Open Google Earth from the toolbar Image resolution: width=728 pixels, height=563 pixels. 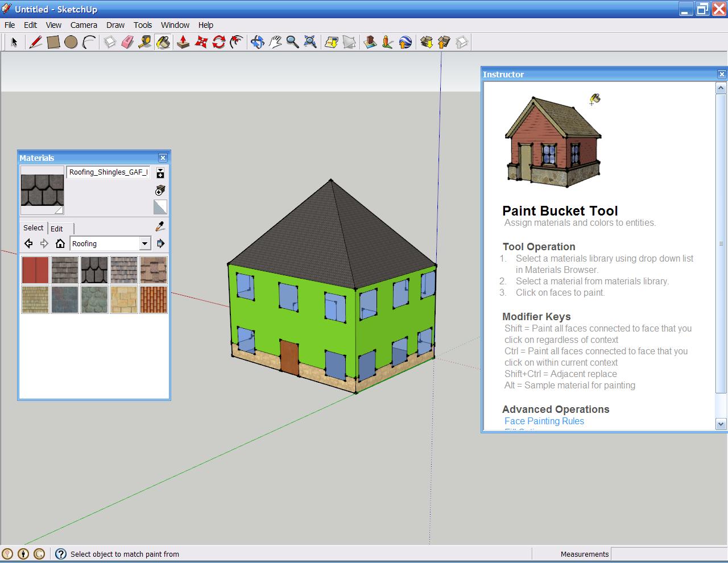[x=406, y=42]
